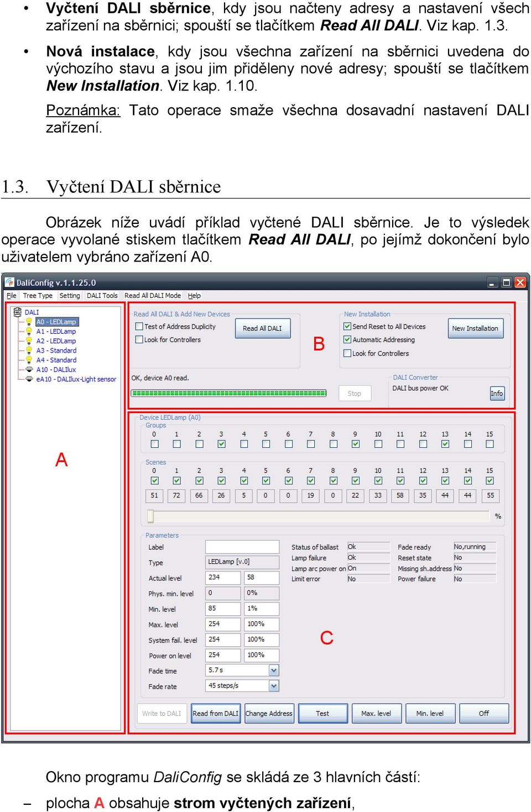Select eA10 - DALIlux-Light sensor entry
The width and height of the screenshot is (531, 812).
point(76,379)
